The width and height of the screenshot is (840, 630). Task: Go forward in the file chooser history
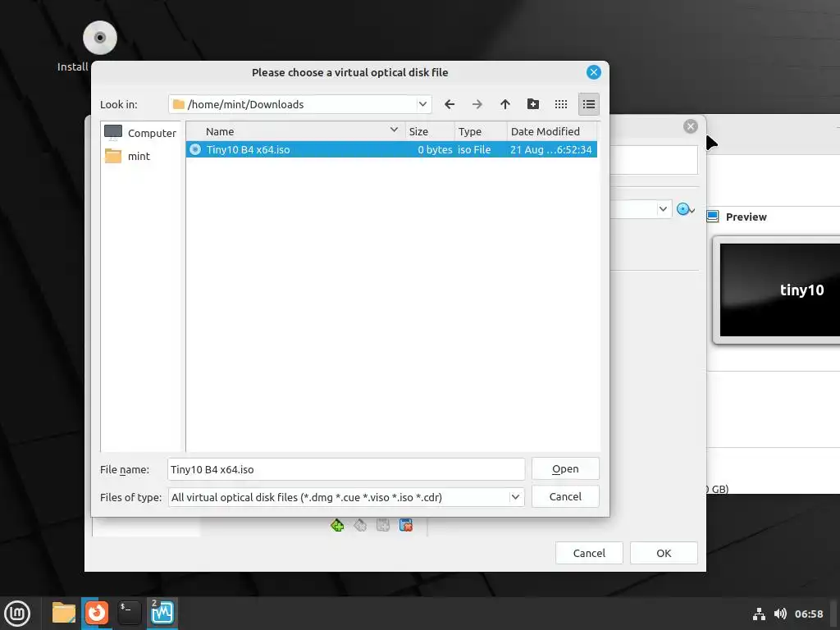click(477, 104)
